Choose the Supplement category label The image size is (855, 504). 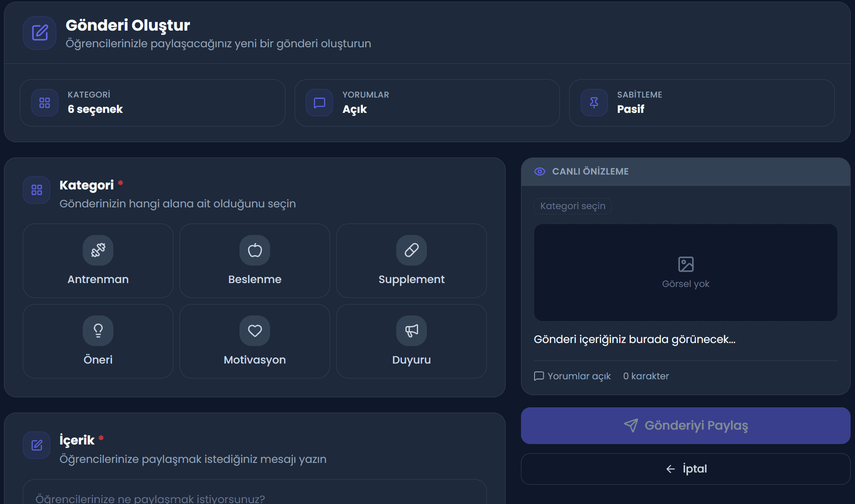click(x=412, y=280)
